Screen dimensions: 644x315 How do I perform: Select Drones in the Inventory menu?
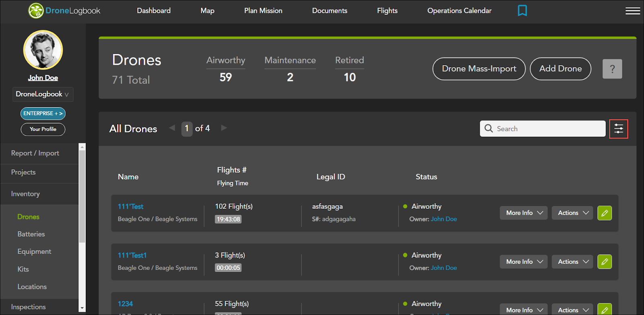pyautogui.click(x=28, y=217)
